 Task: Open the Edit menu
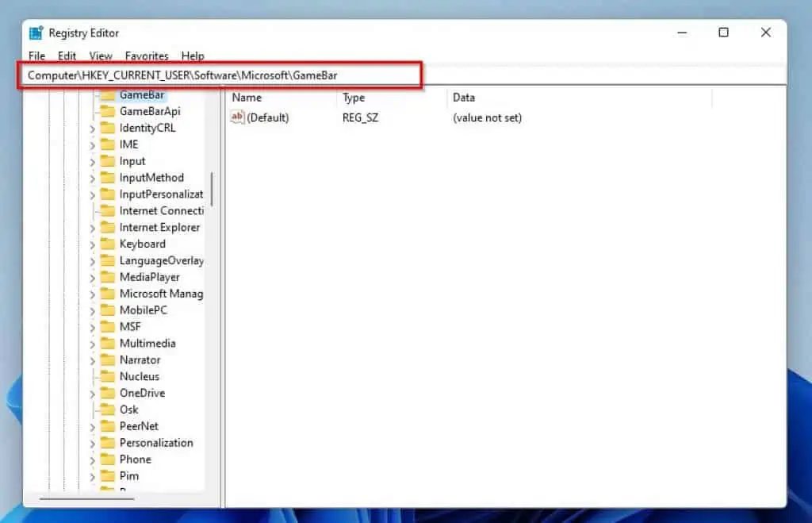pyautogui.click(x=67, y=56)
